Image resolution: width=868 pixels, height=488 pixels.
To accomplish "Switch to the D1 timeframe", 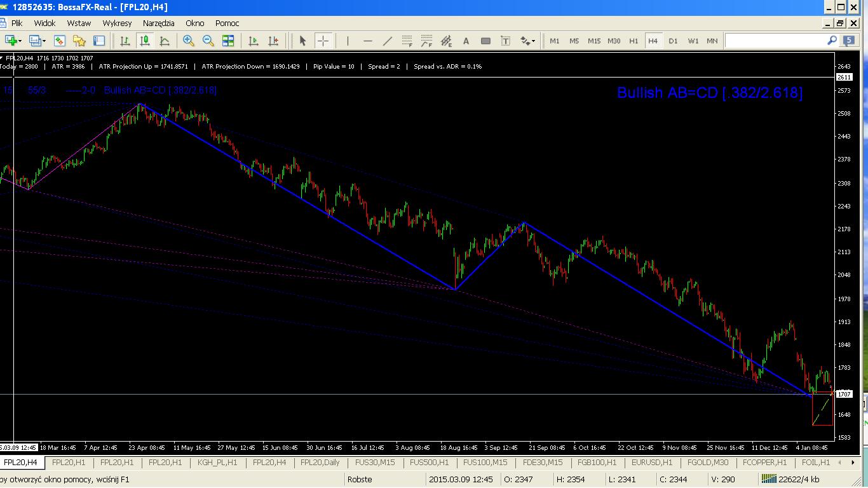I will click(x=673, y=41).
